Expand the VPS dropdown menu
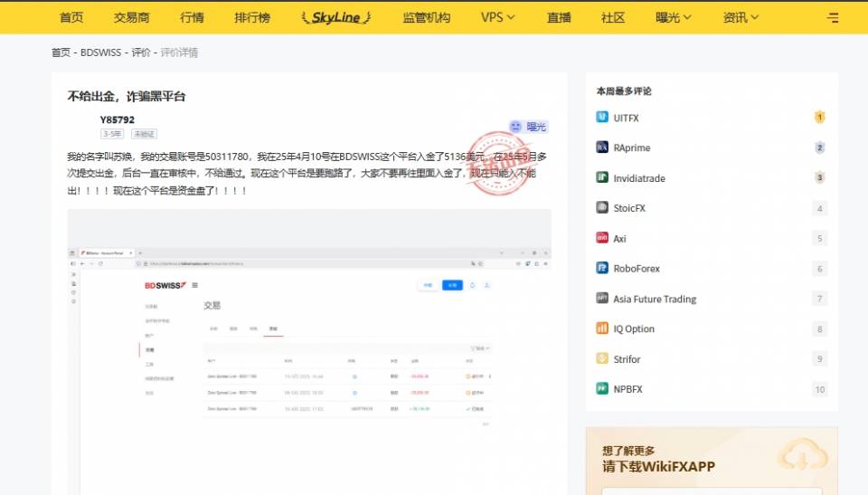The width and height of the screenshot is (868, 495). tap(497, 18)
